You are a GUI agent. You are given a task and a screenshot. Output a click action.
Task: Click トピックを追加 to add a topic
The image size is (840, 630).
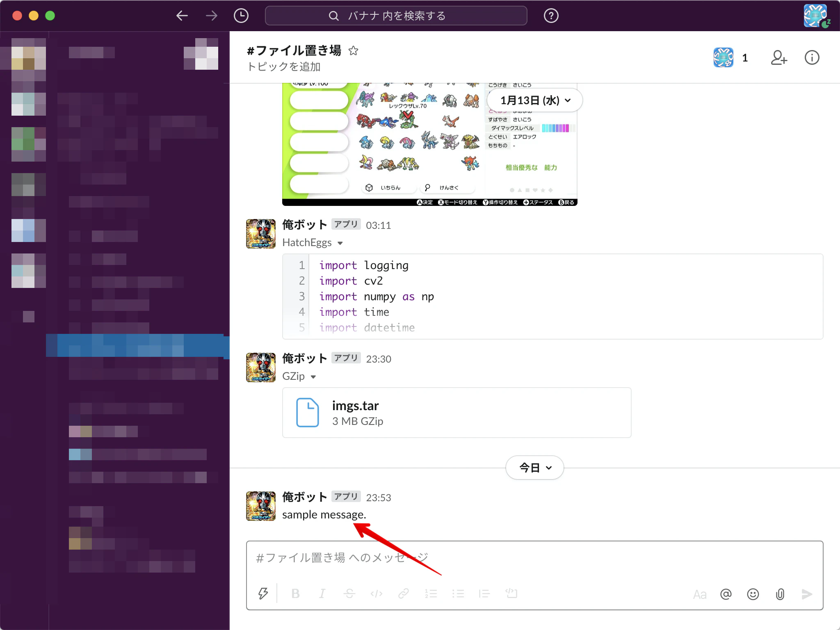click(284, 66)
